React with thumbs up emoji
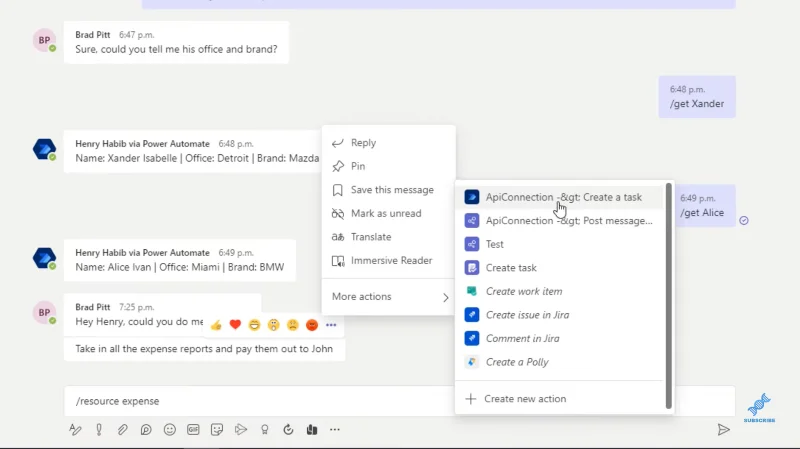Image resolution: width=800 pixels, height=449 pixels. click(x=216, y=325)
